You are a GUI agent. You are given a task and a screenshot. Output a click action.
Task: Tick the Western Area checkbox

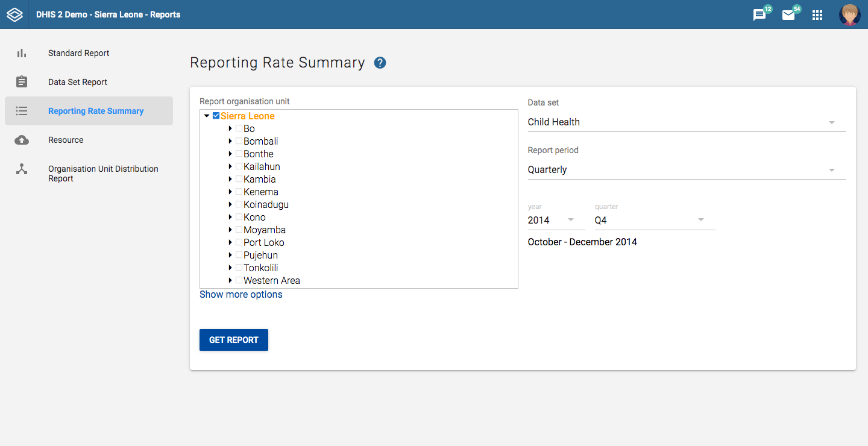pos(239,280)
